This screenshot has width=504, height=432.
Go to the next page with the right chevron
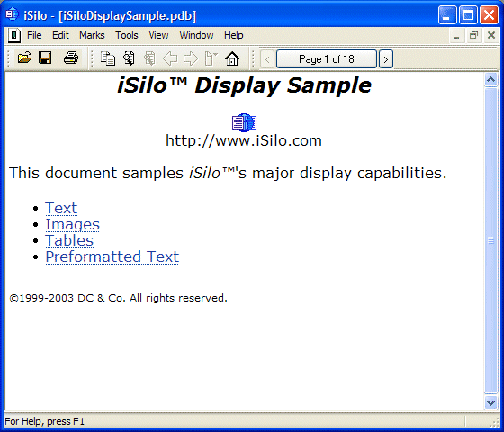386,59
